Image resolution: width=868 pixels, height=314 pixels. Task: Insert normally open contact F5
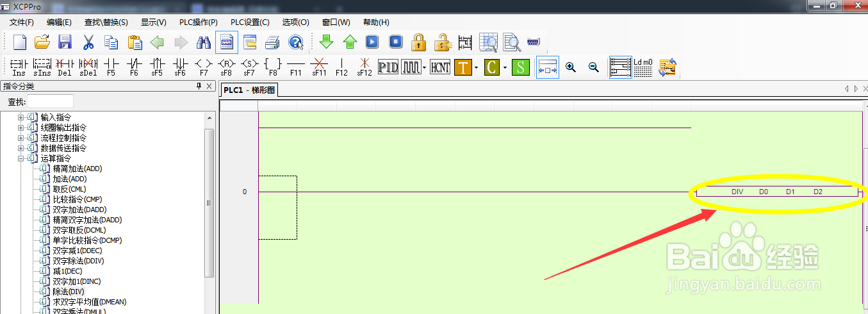111,67
